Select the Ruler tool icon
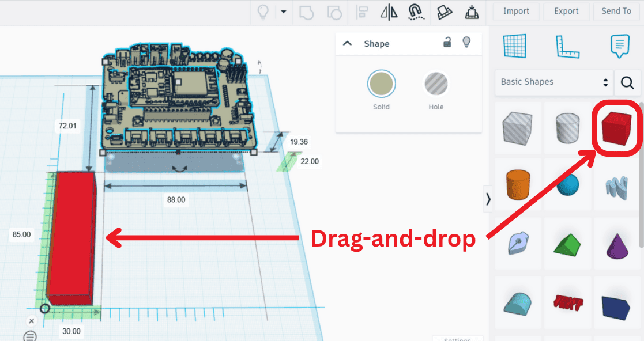This screenshot has height=341, width=644. tap(568, 46)
